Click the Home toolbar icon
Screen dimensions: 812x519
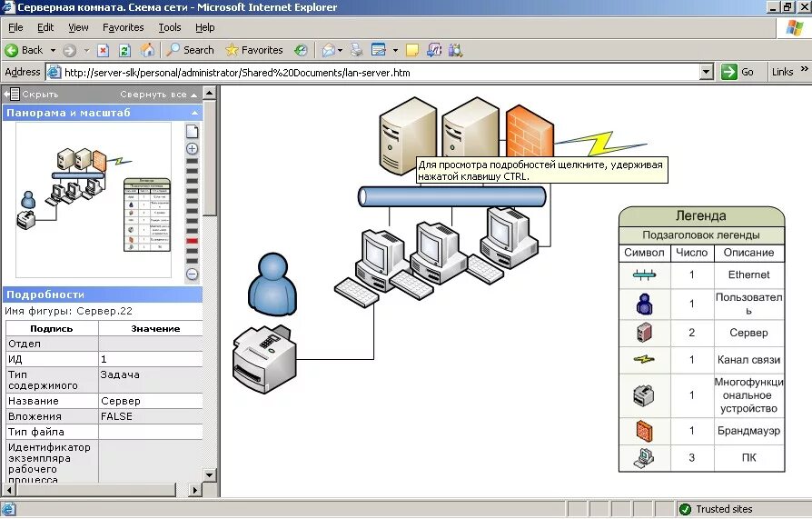coord(147,50)
